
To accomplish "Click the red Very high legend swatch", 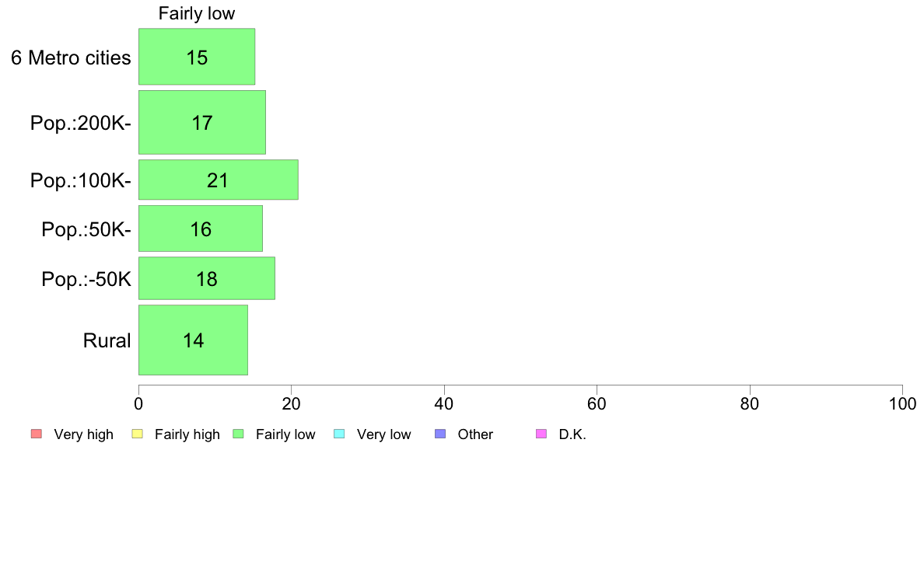I will (36, 434).
